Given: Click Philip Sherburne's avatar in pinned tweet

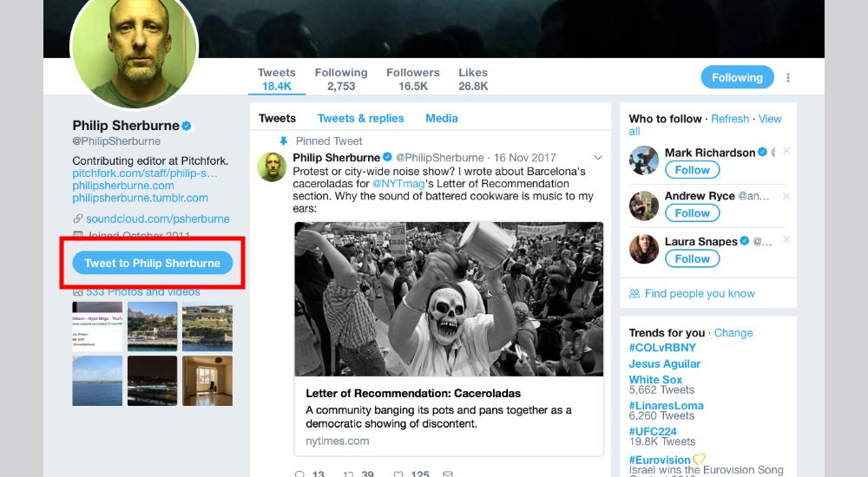Looking at the screenshot, I should (x=272, y=167).
